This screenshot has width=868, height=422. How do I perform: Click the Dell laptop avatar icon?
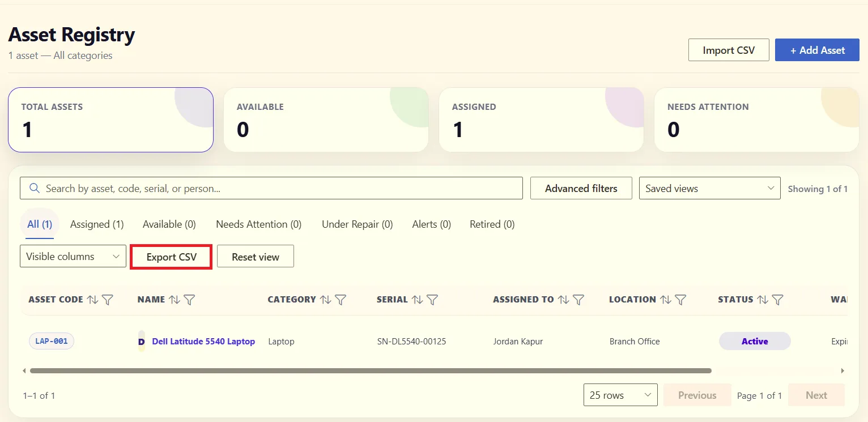(x=142, y=342)
